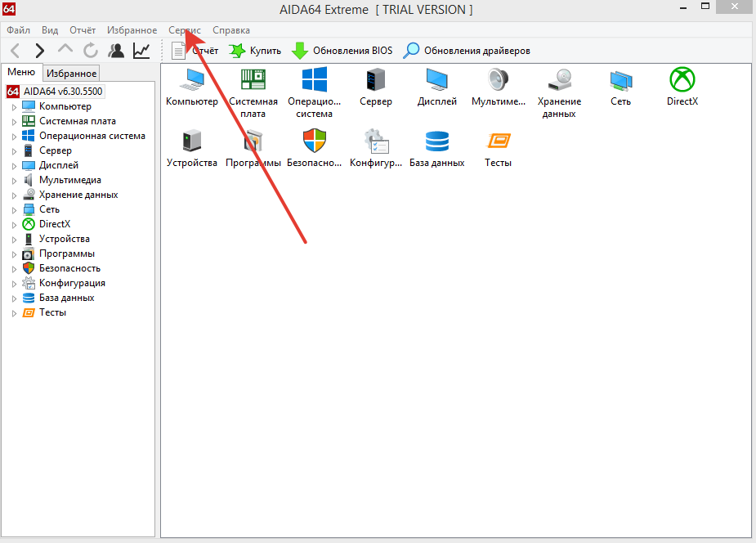
Task: Switch to the Меню tab
Action: click(21, 72)
